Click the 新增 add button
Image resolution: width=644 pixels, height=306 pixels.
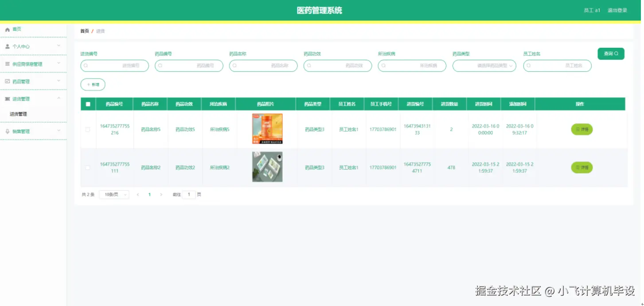(x=93, y=84)
